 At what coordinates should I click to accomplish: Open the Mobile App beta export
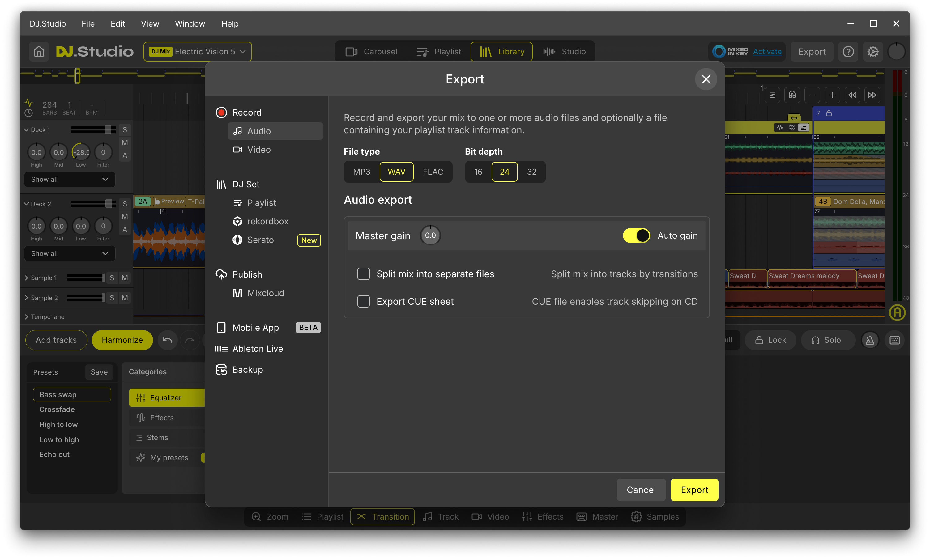(x=255, y=327)
